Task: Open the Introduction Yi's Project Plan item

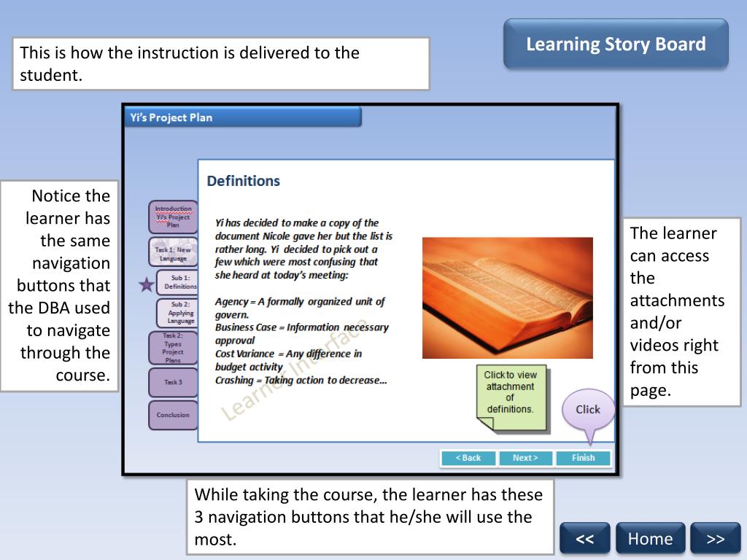Action: click(x=173, y=217)
